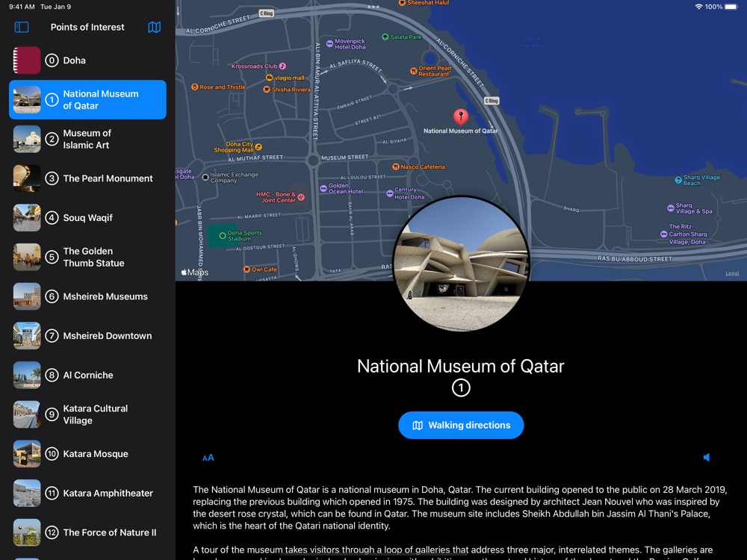This screenshot has width=747, height=560.
Task: Tap Sharq Village Beach marker
Action: pos(678,180)
